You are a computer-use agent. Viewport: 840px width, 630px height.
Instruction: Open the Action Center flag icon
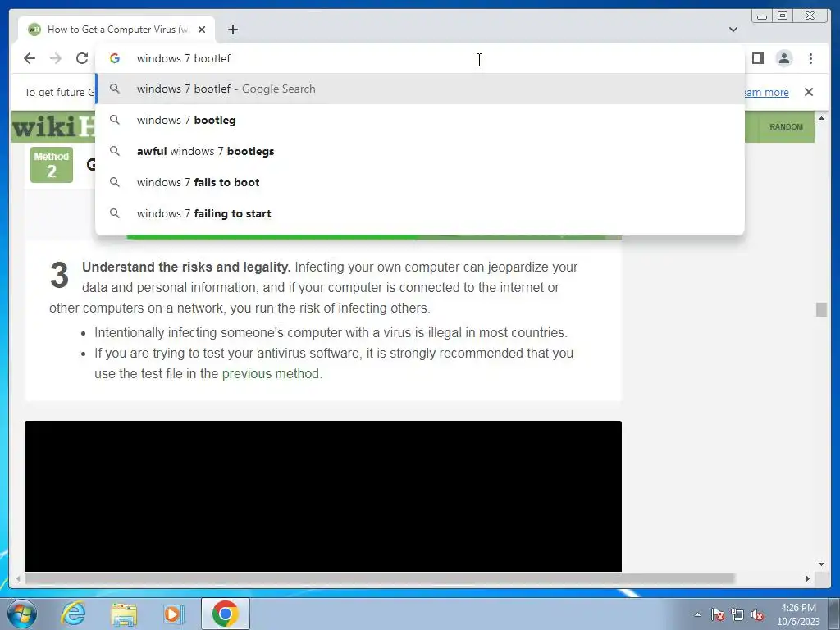[x=717, y=614]
